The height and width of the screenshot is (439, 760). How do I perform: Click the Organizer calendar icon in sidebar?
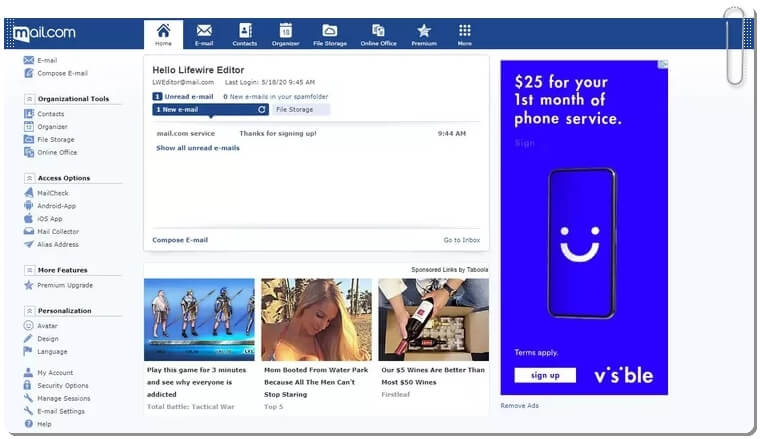29,126
